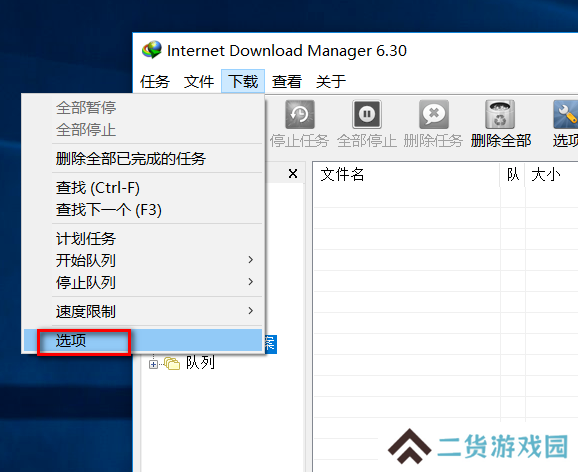Close the open 下载 menu

point(243,81)
